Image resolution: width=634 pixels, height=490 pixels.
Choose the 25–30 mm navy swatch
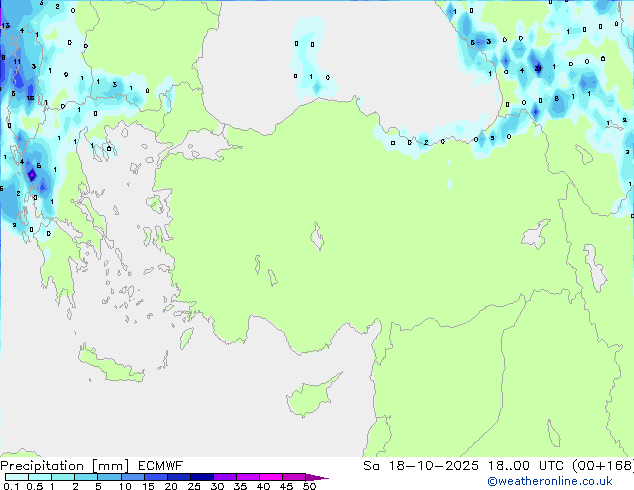pos(201,477)
